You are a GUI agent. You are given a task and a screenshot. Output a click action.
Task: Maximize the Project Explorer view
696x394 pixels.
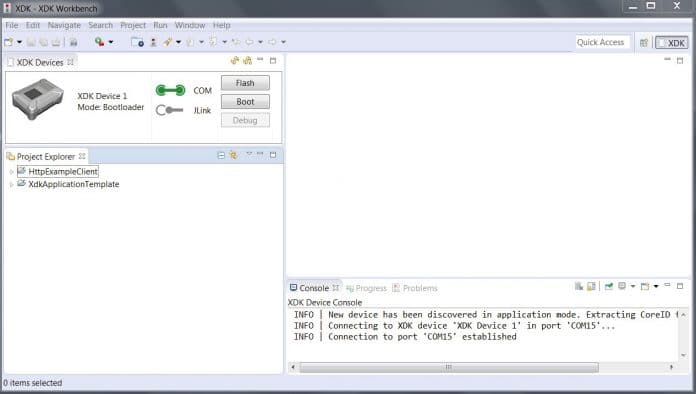coord(273,155)
